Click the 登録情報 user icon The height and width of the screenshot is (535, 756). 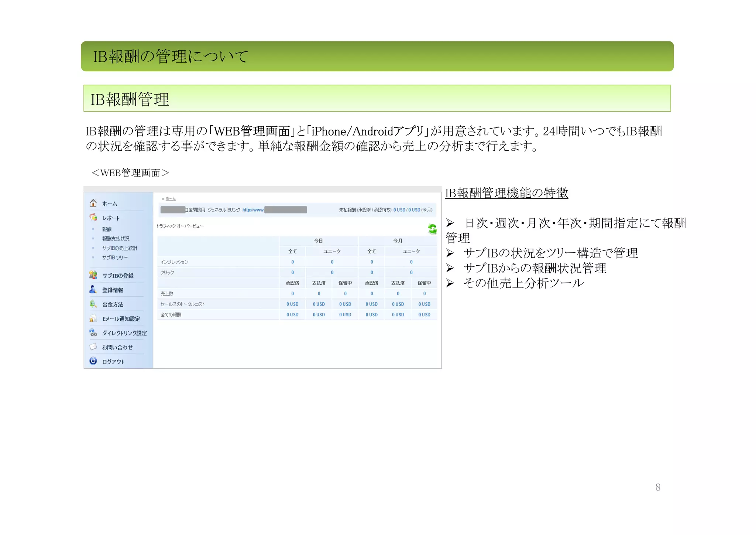point(93,289)
